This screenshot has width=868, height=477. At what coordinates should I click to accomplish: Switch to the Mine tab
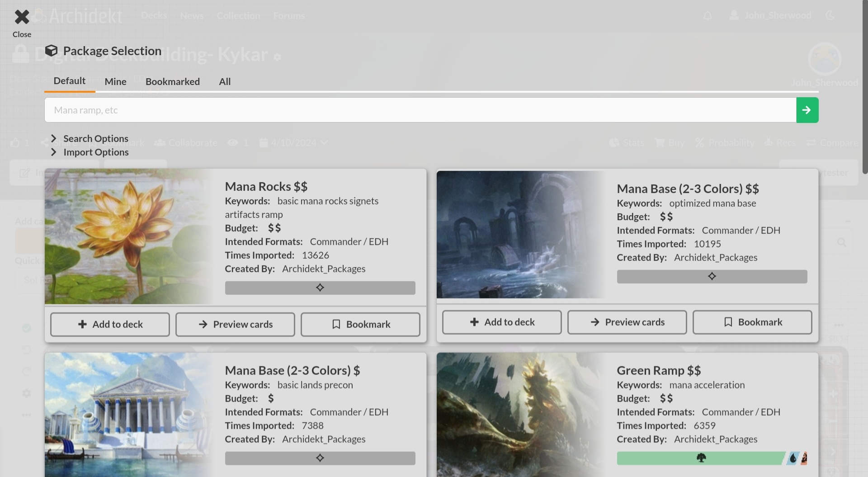coord(115,81)
